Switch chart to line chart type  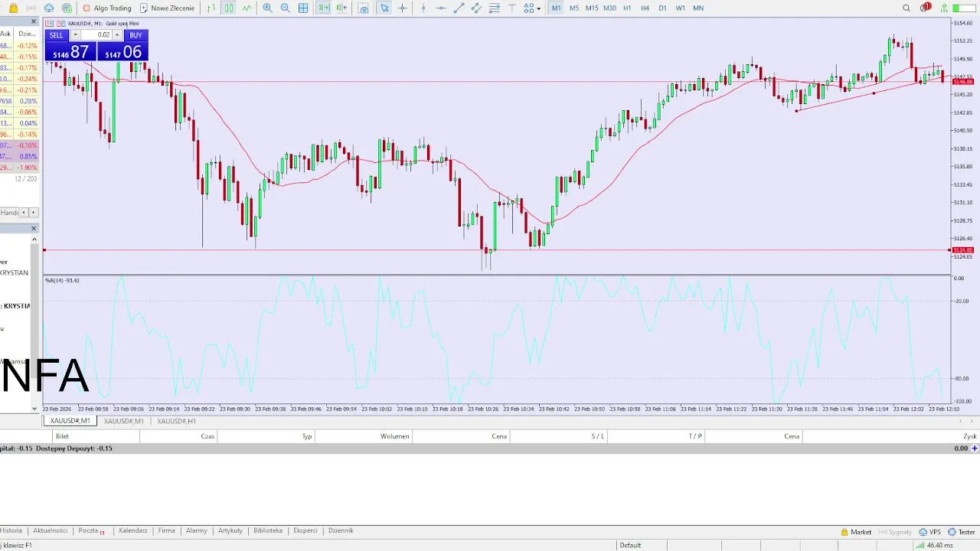(x=247, y=8)
